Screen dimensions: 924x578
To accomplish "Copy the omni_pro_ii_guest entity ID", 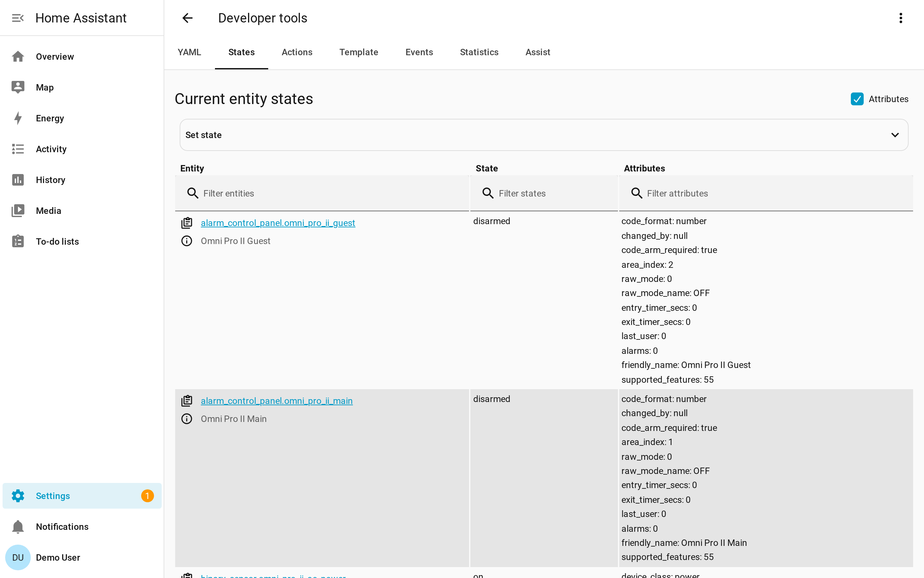I will tap(187, 223).
